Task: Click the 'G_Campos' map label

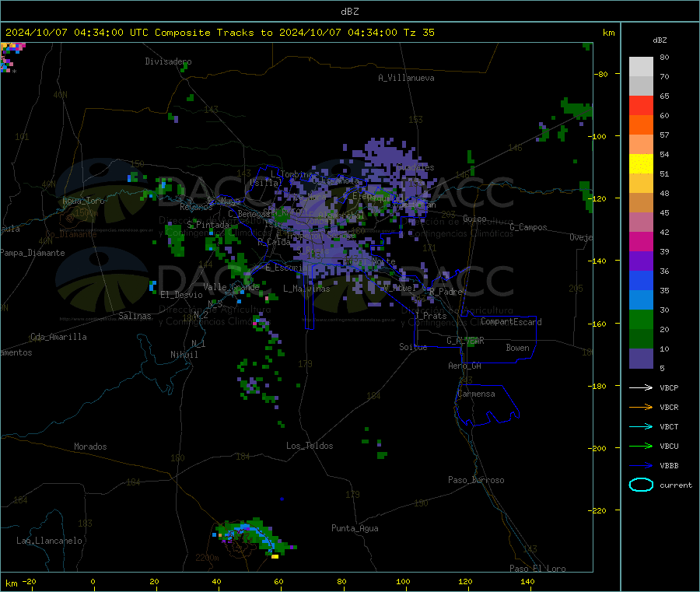Action: [x=528, y=227]
